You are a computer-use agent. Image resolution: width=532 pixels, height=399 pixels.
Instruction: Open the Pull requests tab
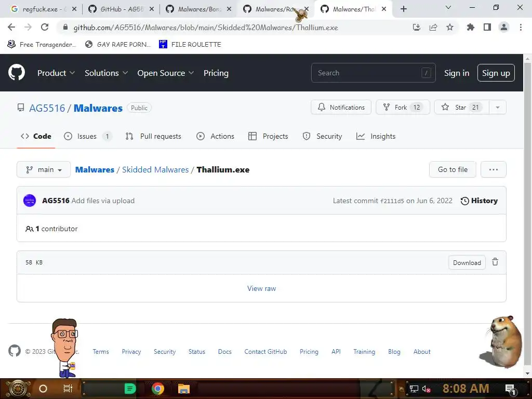[x=153, y=136]
